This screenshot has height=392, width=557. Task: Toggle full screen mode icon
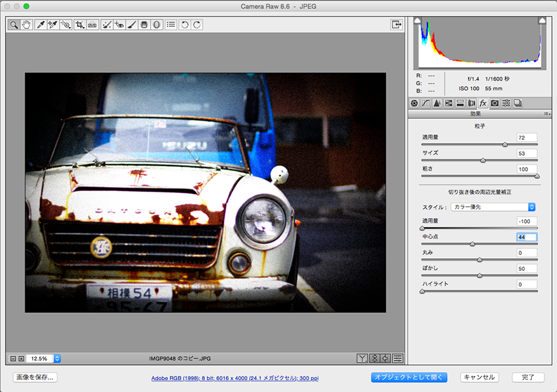pyautogui.click(x=396, y=25)
